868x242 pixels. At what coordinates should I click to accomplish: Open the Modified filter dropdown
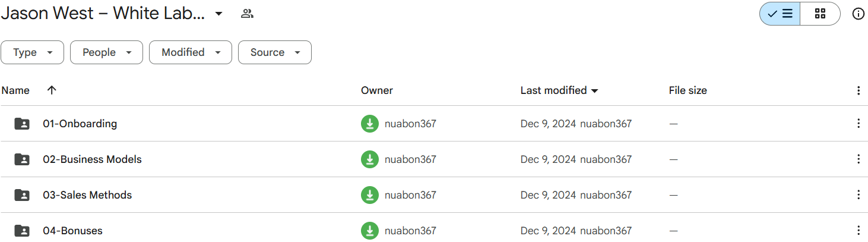click(x=190, y=52)
